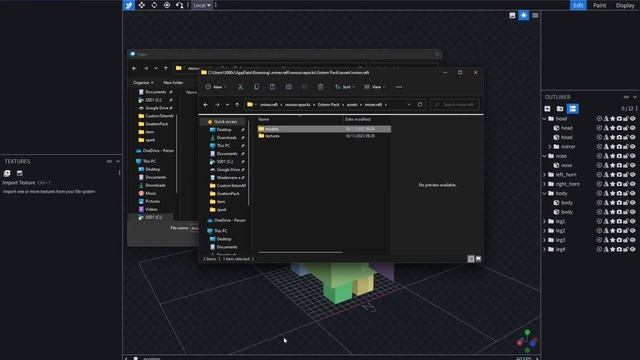Toggle viewport shading sun icon
The image size is (640, 360).
click(x=523, y=16)
